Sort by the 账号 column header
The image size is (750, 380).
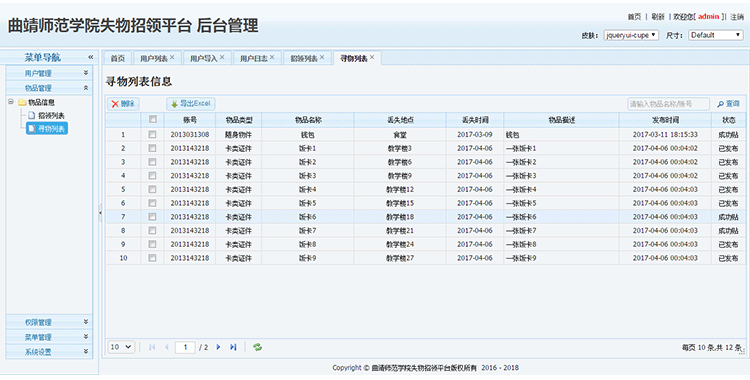tap(190, 120)
